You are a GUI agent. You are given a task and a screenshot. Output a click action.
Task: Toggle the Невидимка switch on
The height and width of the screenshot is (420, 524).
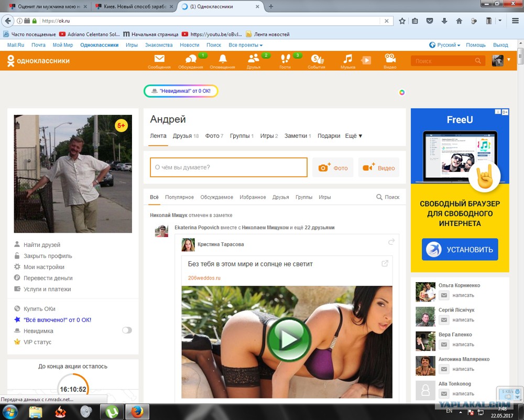pyautogui.click(x=127, y=330)
